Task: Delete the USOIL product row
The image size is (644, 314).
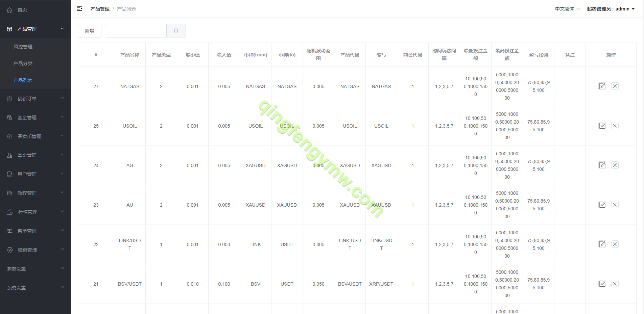Action: (615, 126)
